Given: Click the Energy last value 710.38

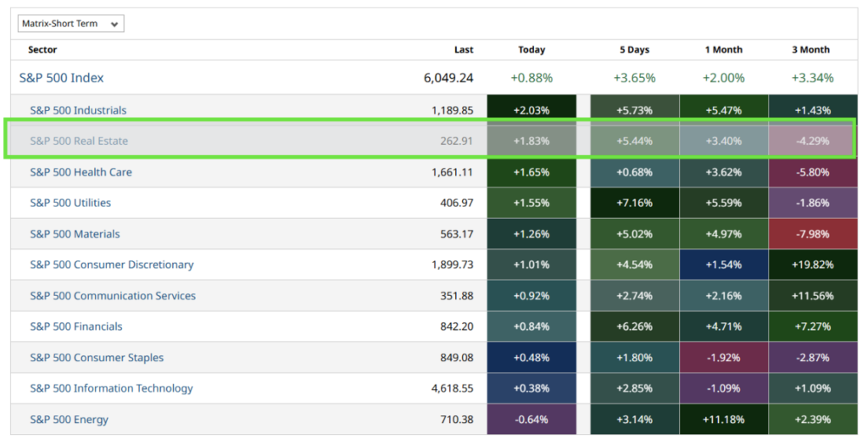Looking at the screenshot, I should point(457,420).
